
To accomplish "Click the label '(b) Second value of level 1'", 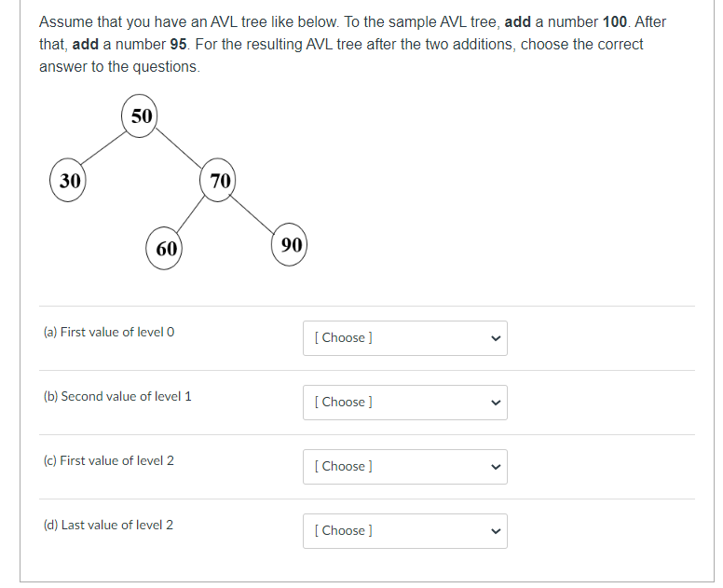I will point(117,397).
